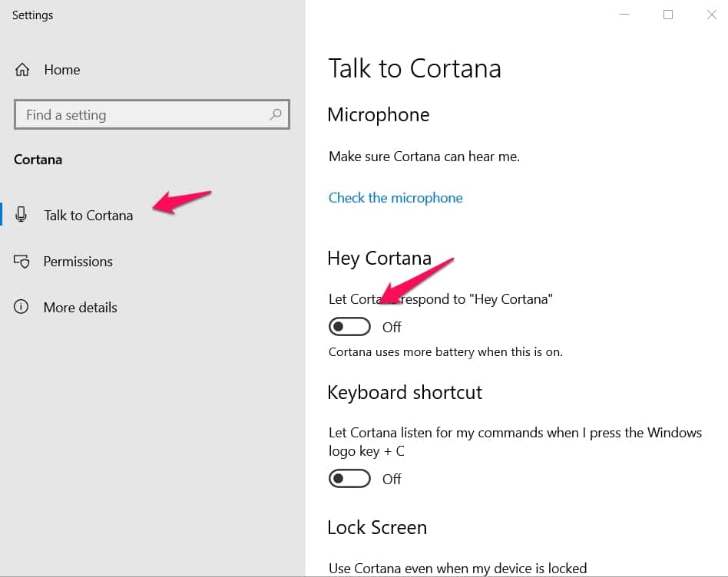The height and width of the screenshot is (577, 728).
Task: Click "Use Cortana even when my device is locked"
Action: pyautogui.click(x=458, y=569)
